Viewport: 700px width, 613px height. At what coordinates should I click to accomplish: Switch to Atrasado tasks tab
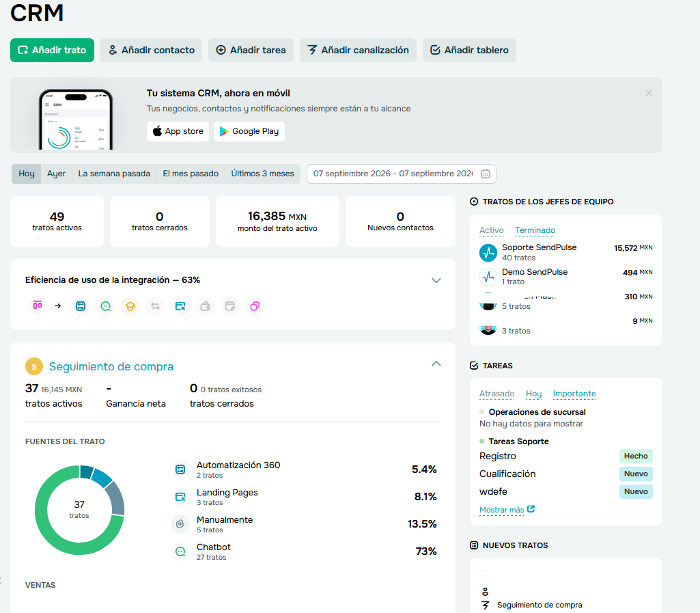(497, 394)
